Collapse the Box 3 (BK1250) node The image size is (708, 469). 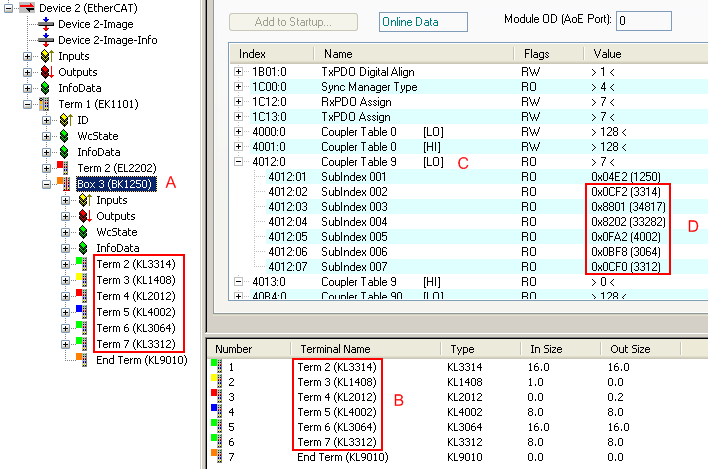coord(46,184)
